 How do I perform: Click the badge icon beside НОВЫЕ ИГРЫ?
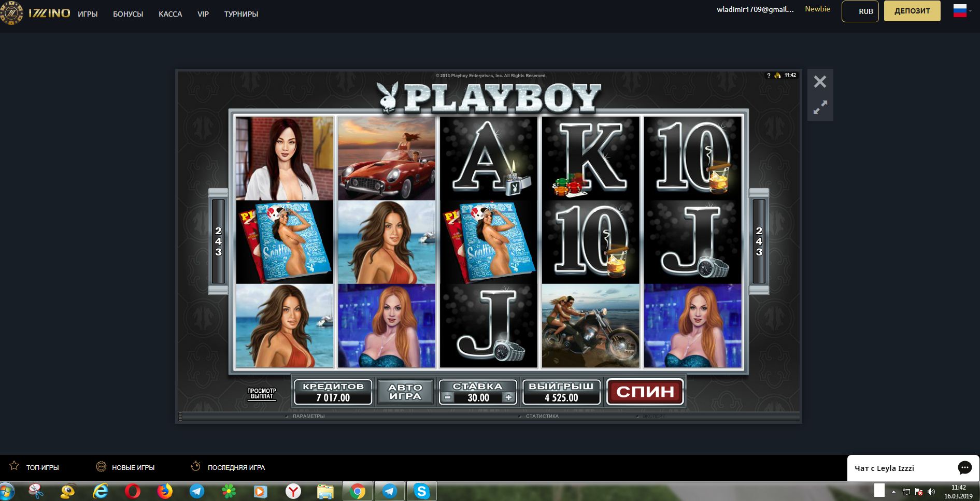tap(101, 466)
